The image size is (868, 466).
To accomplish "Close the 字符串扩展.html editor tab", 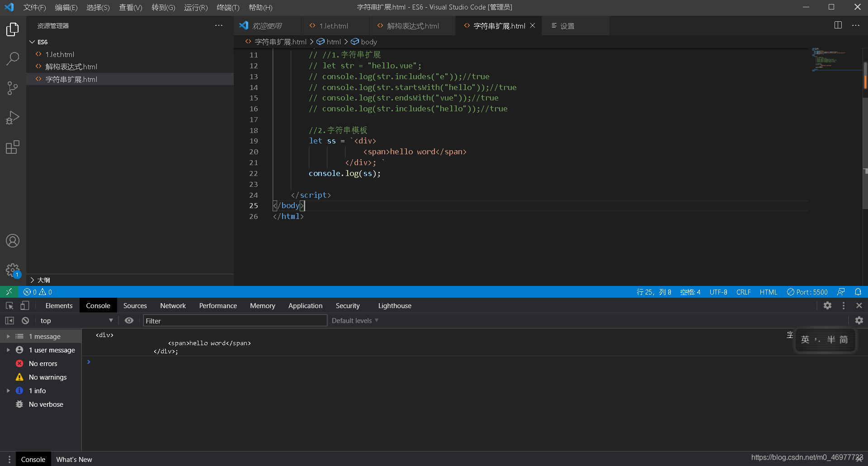I will (533, 25).
